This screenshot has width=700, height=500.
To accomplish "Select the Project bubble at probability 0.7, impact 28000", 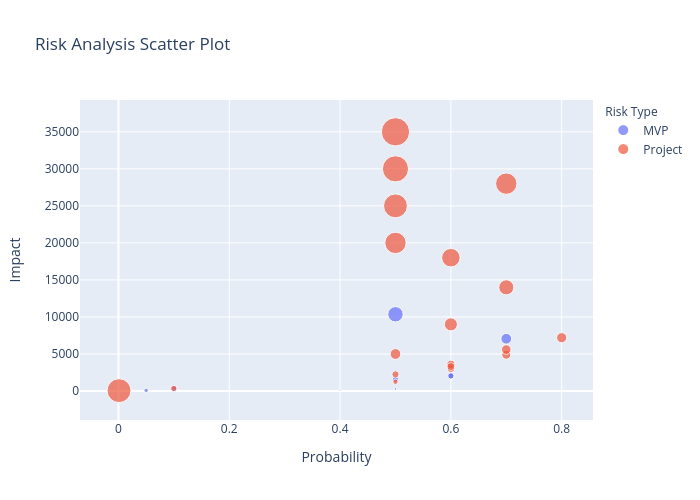I will pyautogui.click(x=506, y=184).
